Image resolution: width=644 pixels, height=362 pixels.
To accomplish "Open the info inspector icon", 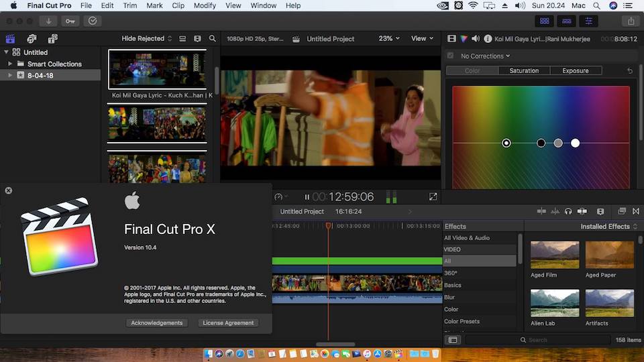I will click(488, 39).
